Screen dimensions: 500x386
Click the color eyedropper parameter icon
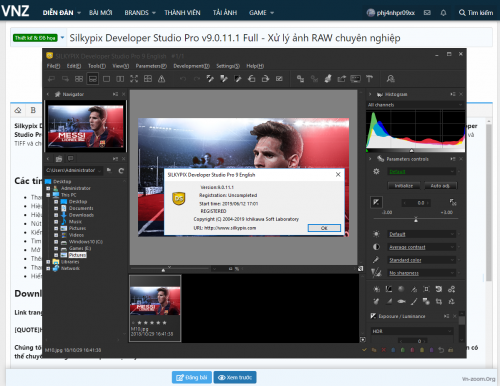376,260
